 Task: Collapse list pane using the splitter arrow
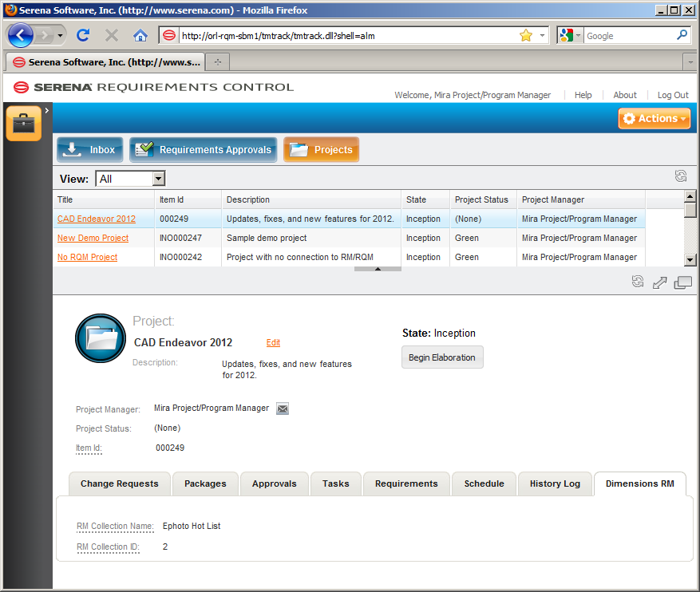(378, 269)
